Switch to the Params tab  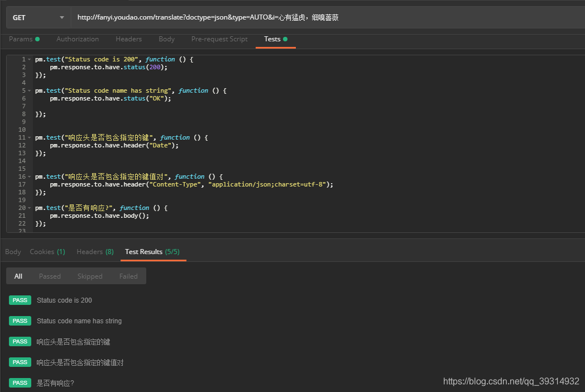[x=24, y=39]
